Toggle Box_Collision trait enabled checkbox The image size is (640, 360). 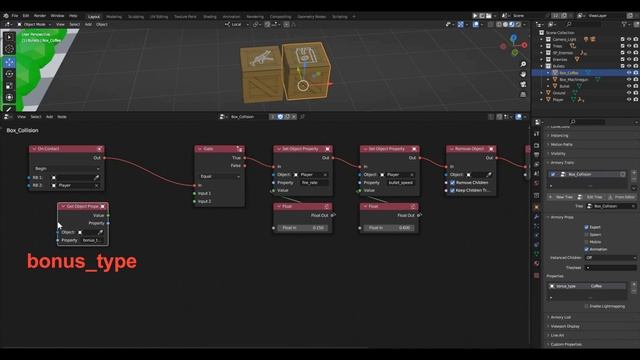tap(553, 174)
